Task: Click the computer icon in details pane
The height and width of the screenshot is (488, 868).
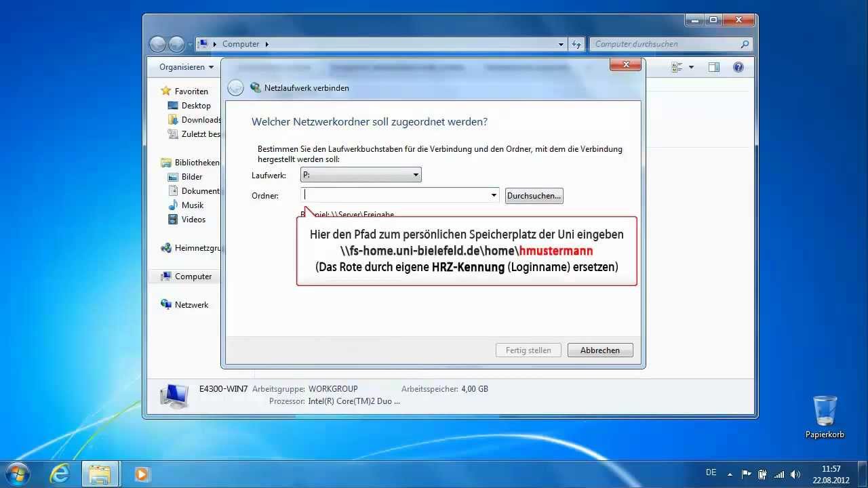Action: (174, 396)
